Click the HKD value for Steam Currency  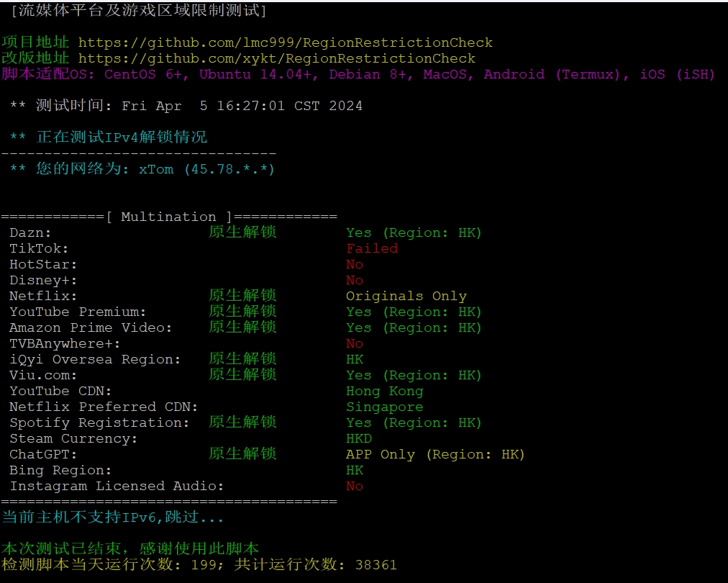click(x=359, y=438)
